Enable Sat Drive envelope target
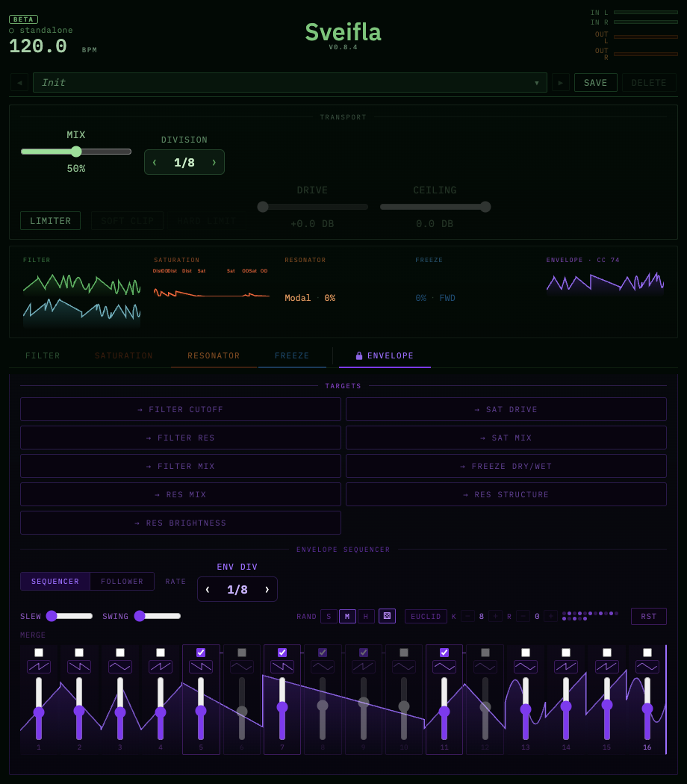The width and height of the screenshot is (687, 784). click(x=506, y=409)
